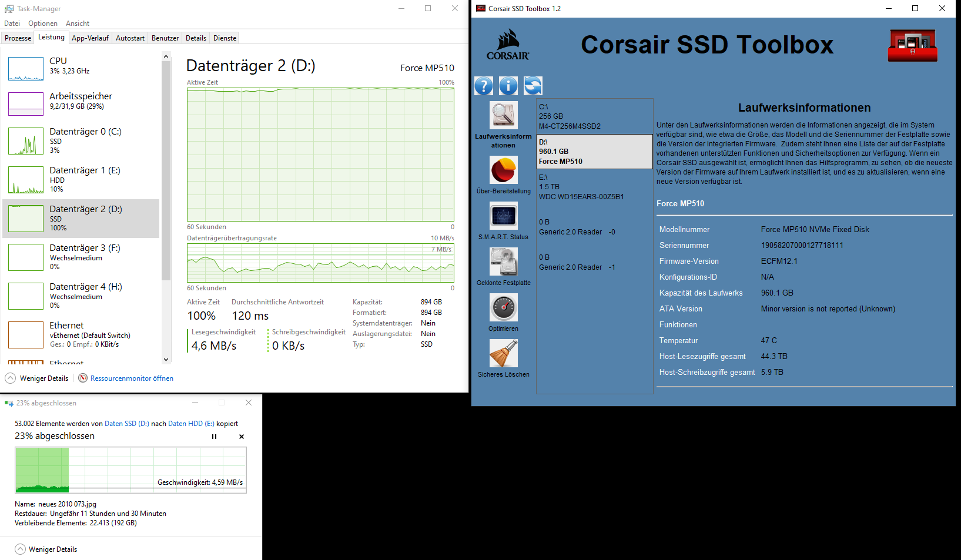Screen dimensions: 961x560
Task: Open the Datei menu in Task-Manager
Action: (12, 24)
